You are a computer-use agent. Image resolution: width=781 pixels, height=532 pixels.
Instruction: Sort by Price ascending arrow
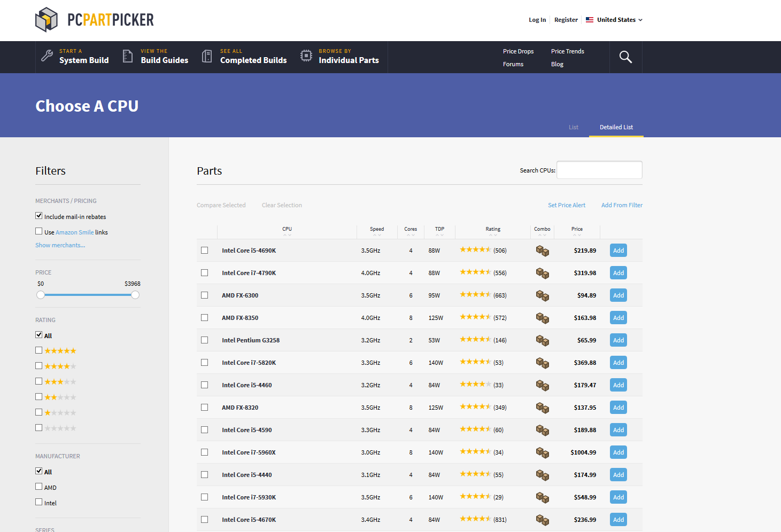574,235
